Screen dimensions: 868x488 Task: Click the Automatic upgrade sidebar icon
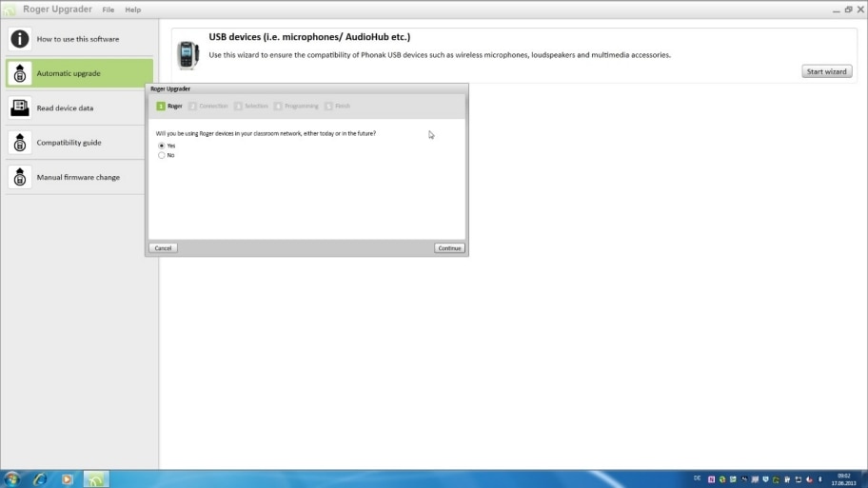click(x=20, y=73)
